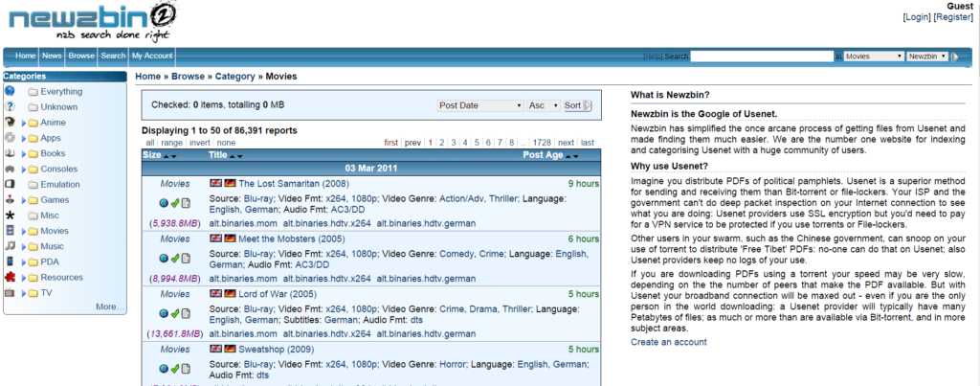980x386 pixels.
Task: Click the globe icon for Meet the Mobsters
Action: 164,258
